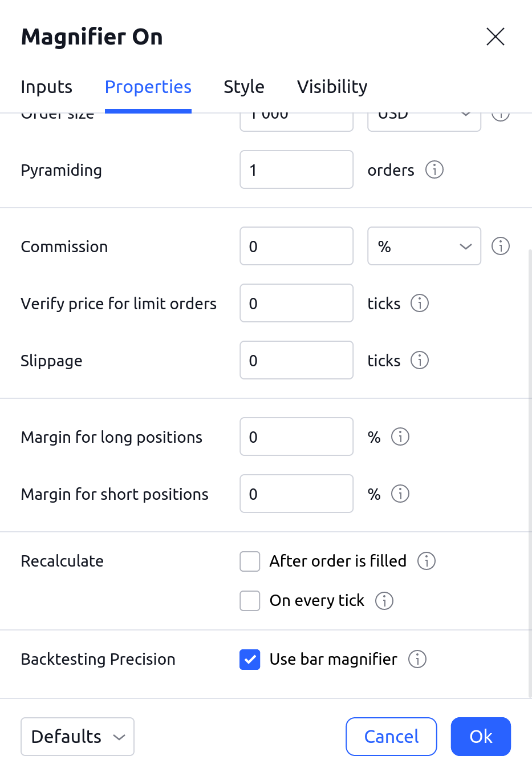Click info icon beside On every tick
The width and height of the screenshot is (532, 772).
coord(384,601)
